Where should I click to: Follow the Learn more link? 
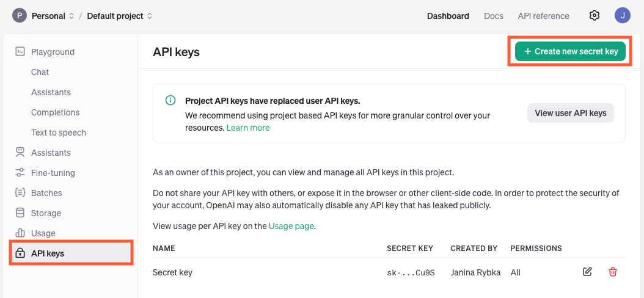point(247,128)
